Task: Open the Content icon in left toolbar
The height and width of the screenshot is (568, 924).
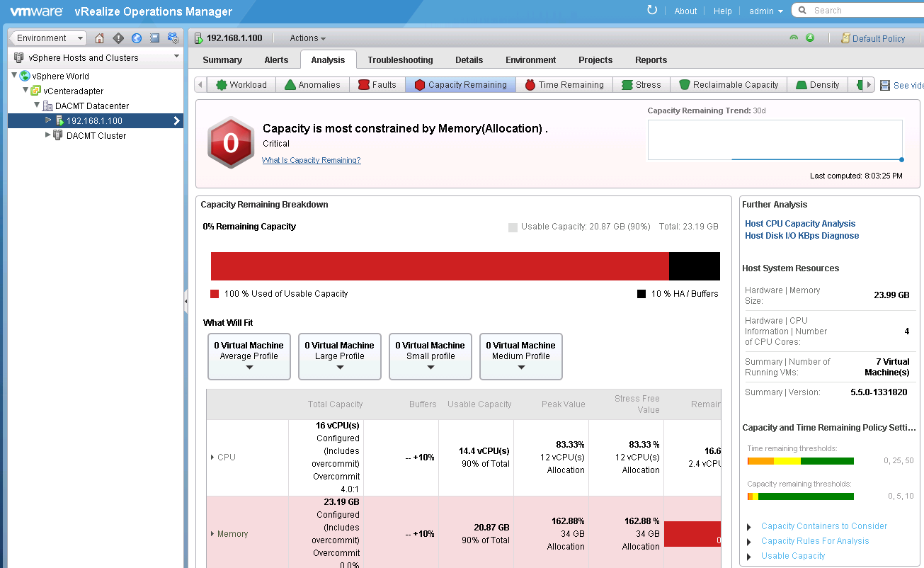Action: coord(155,38)
